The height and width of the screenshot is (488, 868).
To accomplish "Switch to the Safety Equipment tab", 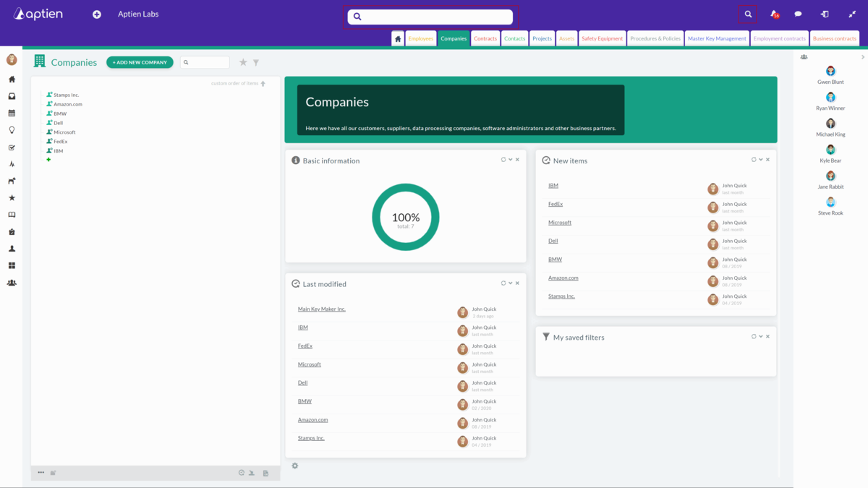I will 603,39.
